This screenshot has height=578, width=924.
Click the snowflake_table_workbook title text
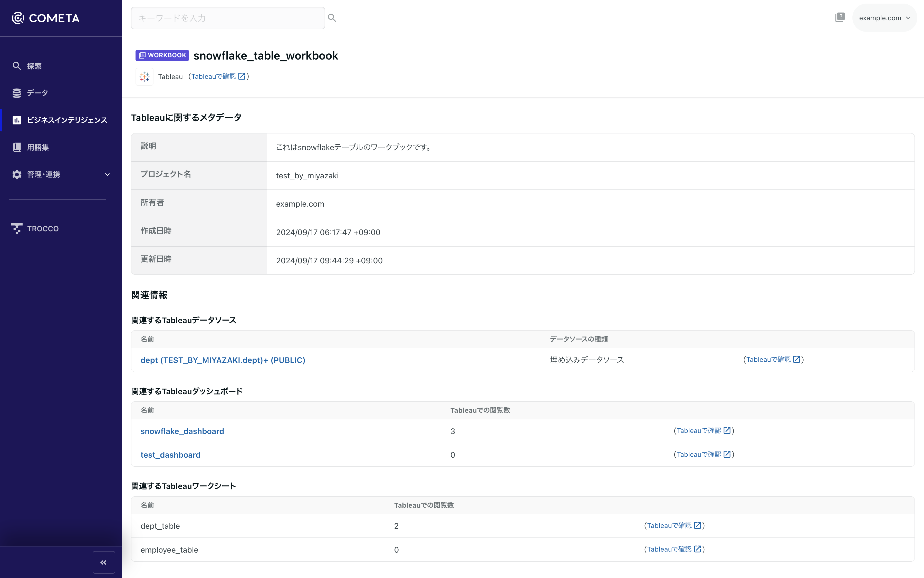point(266,56)
